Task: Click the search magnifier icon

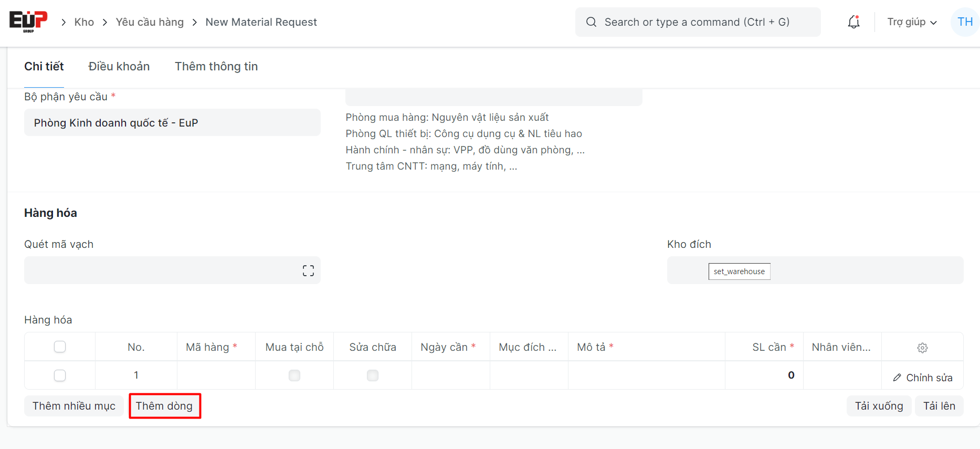Action: click(591, 22)
